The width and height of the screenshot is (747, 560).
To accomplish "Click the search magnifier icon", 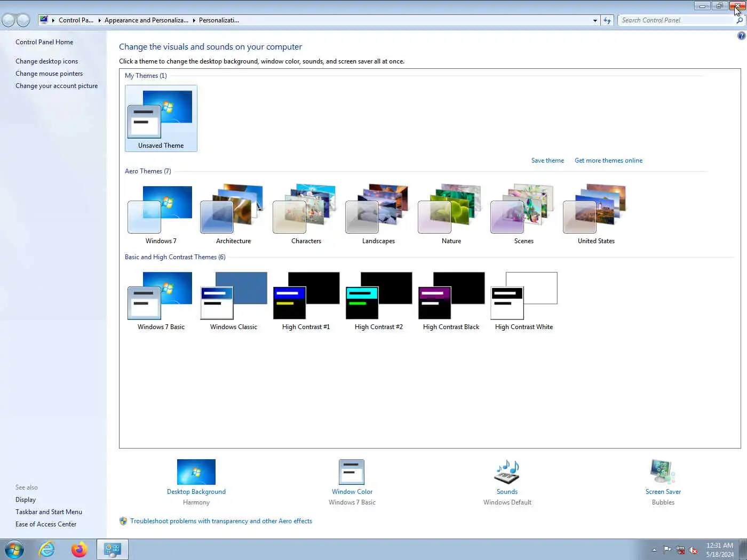I will pyautogui.click(x=740, y=20).
